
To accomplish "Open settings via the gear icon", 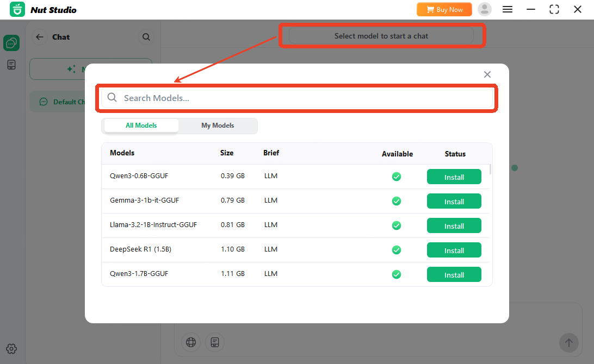I will point(11,348).
